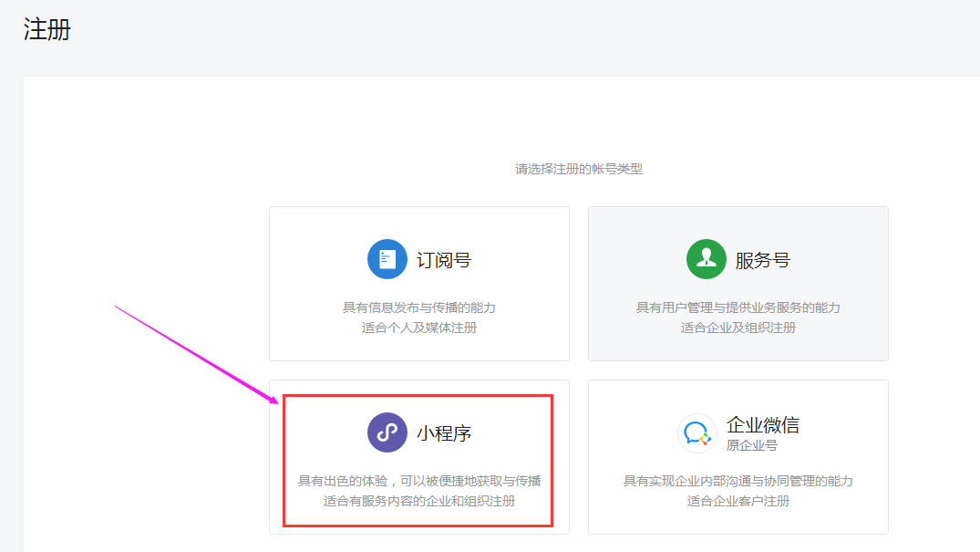This screenshot has width=980, height=552.
Task: Click the blue 订阅号 document icon
Action: [387, 259]
